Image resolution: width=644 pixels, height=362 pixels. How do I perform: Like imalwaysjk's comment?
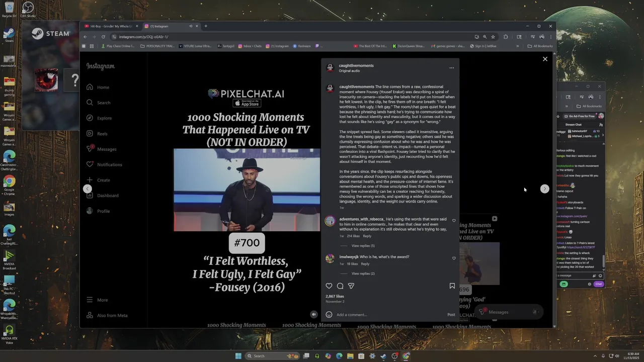click(x=454, y=258)
